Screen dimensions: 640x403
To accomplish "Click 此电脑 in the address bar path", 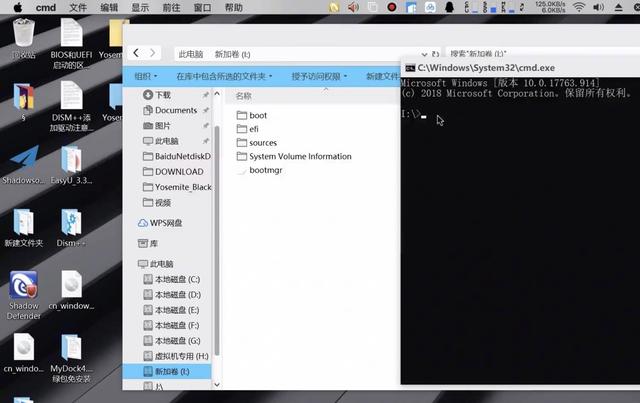I will (191, 54).
